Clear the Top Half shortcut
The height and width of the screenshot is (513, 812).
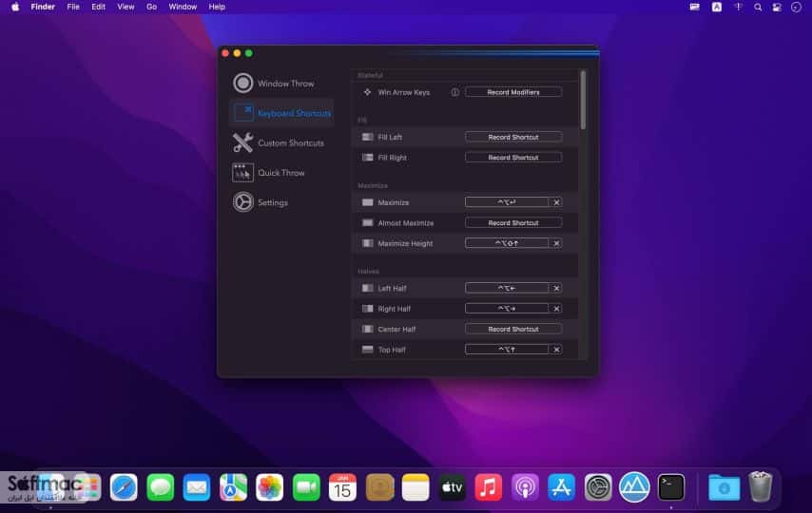click(x=556, y=350)
